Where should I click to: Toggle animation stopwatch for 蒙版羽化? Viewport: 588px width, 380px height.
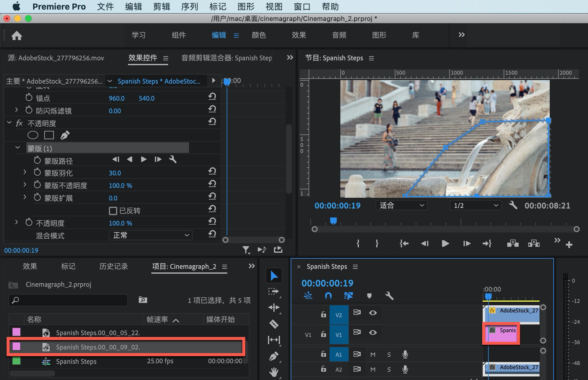point(37,172)
